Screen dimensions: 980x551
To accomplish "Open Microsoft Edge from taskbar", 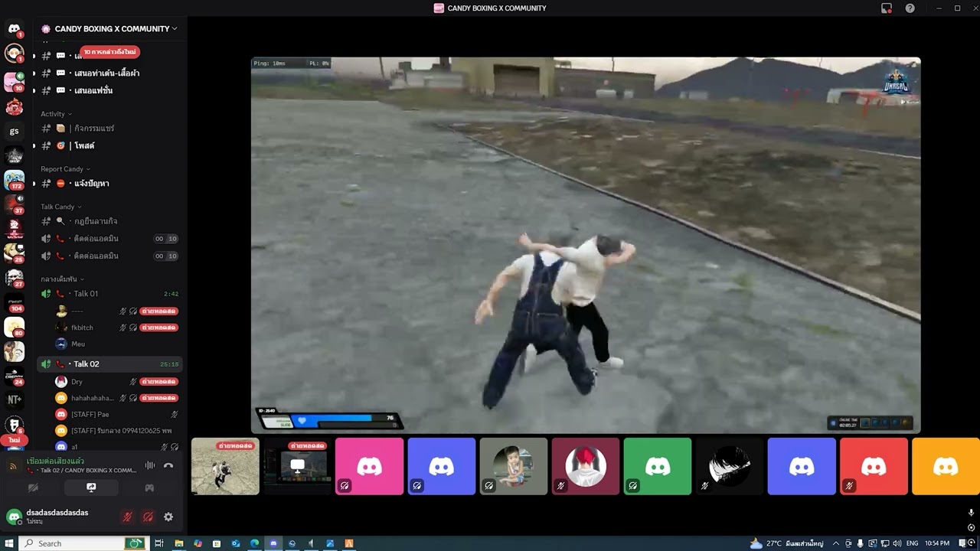I will [254, 543].
